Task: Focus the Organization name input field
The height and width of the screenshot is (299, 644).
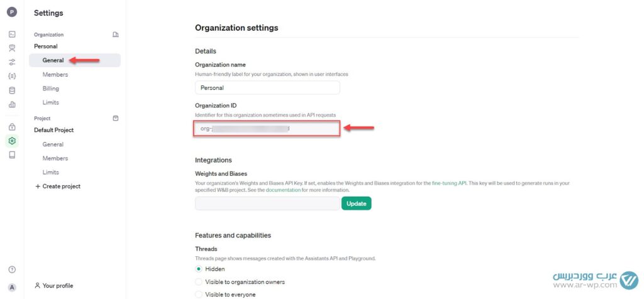Action: (267, 88)
